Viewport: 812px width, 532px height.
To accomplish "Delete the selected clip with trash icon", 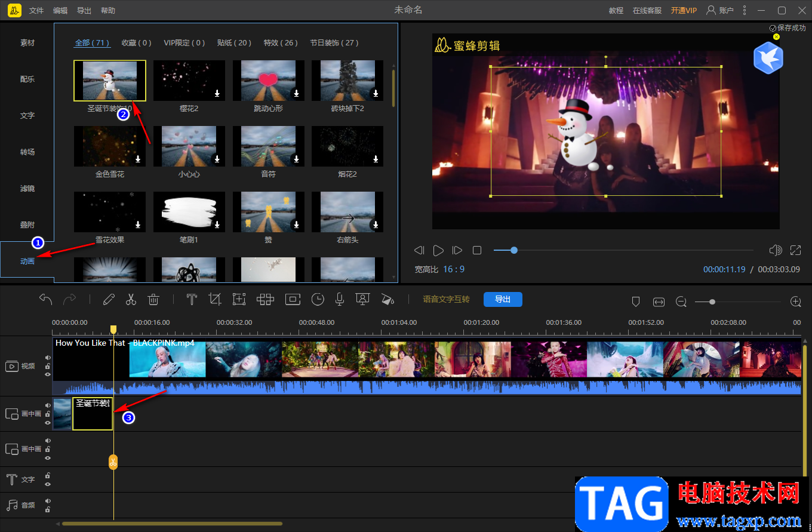I will (x=153, y=300).
